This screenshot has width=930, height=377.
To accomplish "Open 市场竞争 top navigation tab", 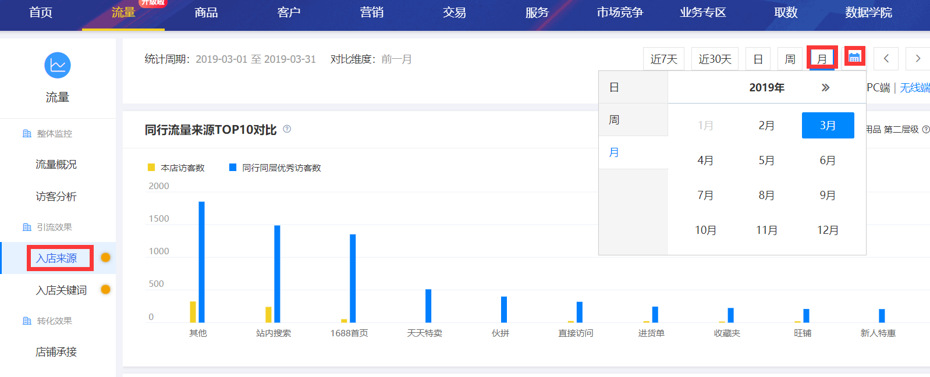I will 620,12.
